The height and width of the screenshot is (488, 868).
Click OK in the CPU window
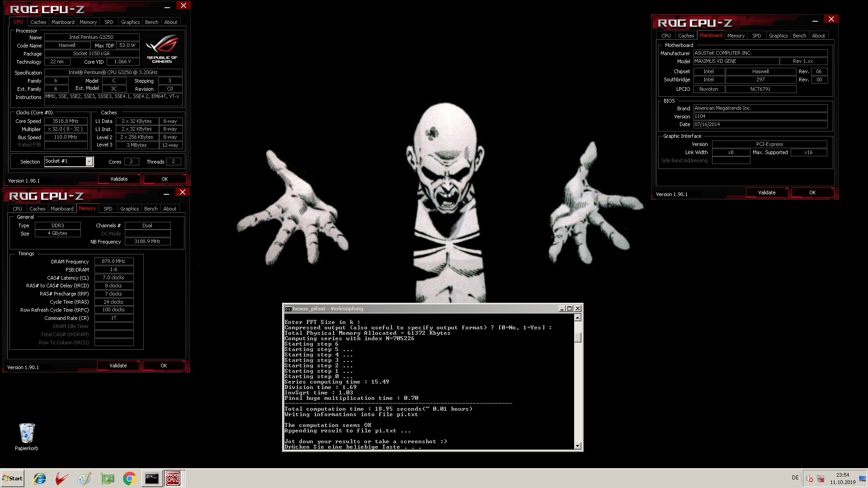(165, 179)
